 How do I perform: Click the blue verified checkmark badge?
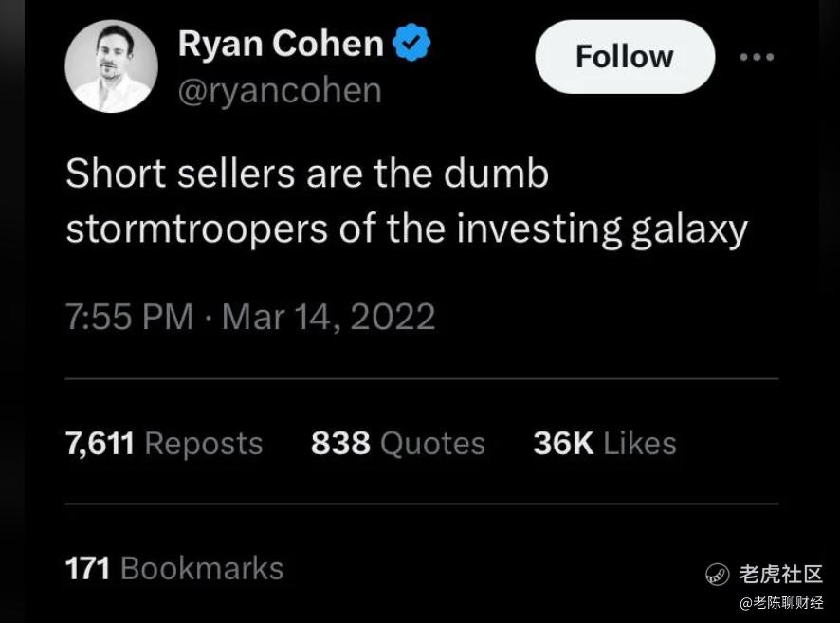[x=411, y=43]
